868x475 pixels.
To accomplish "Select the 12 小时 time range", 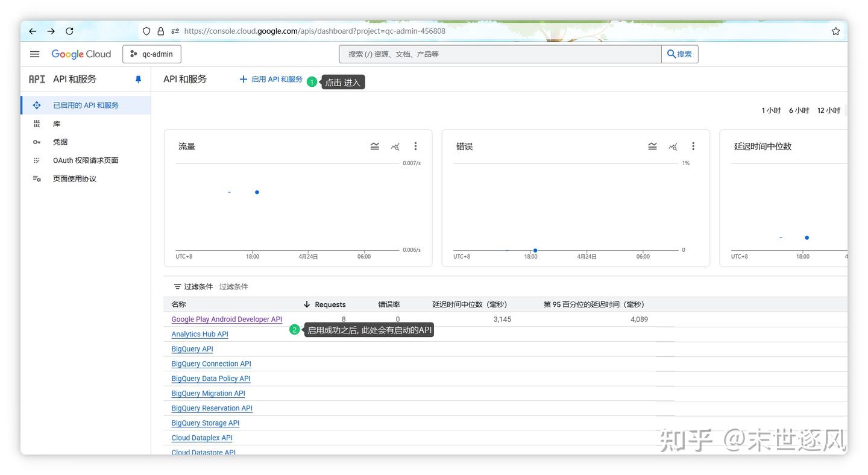I will [x=828, y=110].
